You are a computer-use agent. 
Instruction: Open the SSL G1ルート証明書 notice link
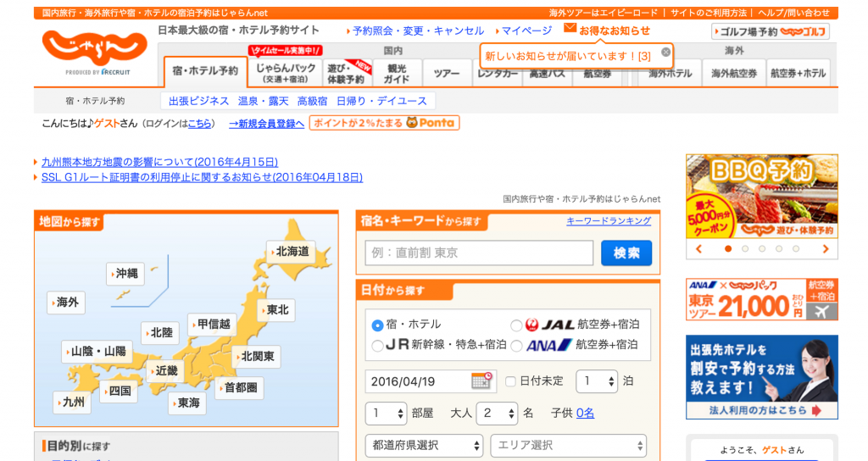pos(202,177)
